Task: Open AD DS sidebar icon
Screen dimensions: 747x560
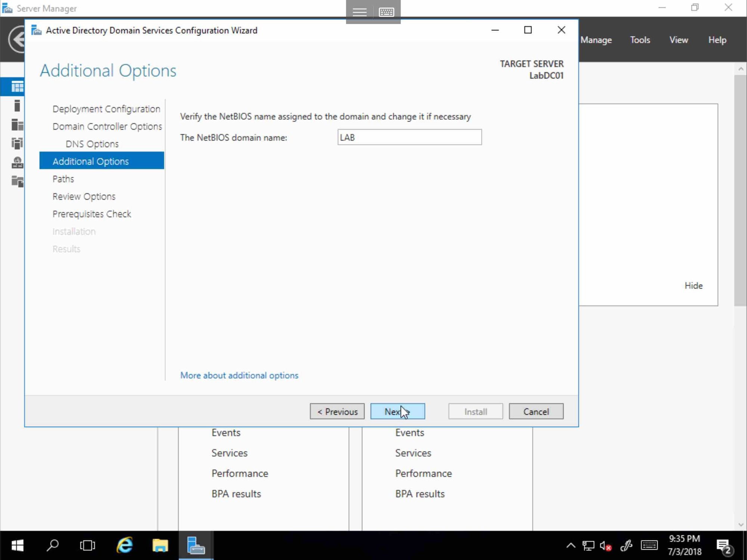Action: click(17, 143)
